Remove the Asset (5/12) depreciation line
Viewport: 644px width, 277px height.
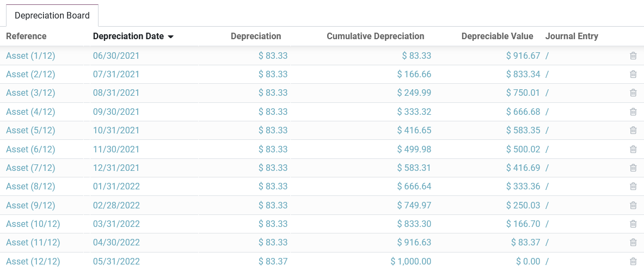(633, 130)
